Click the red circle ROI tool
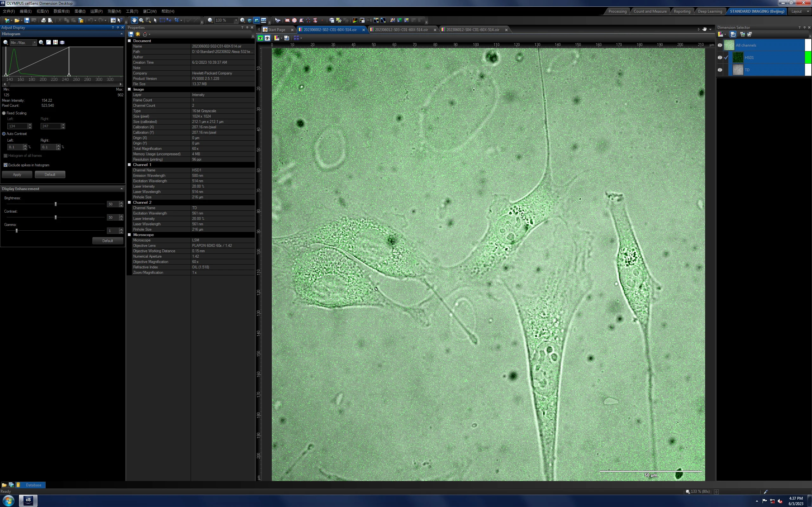The image size is (812, 507). pos(294,20)
